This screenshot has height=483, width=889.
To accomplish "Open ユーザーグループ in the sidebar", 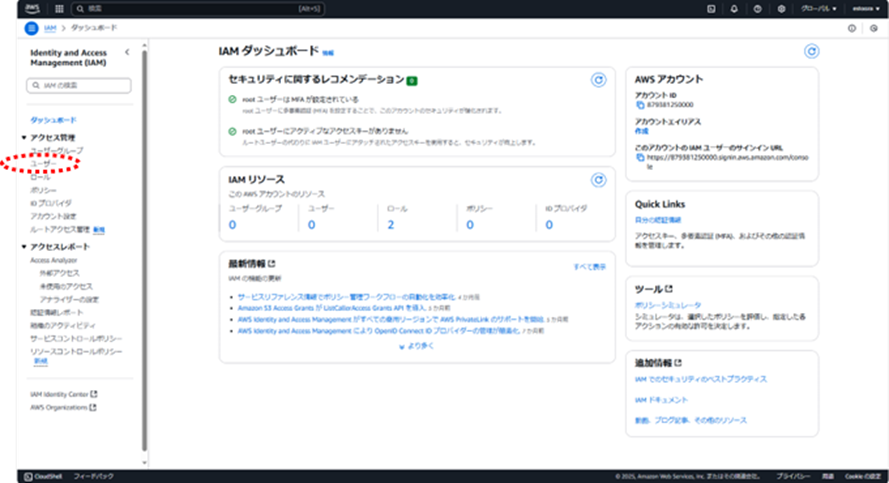I will (56, 151).
